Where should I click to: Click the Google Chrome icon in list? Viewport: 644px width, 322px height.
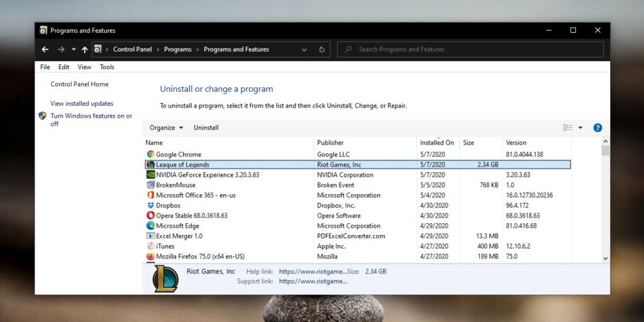(151, 155)
